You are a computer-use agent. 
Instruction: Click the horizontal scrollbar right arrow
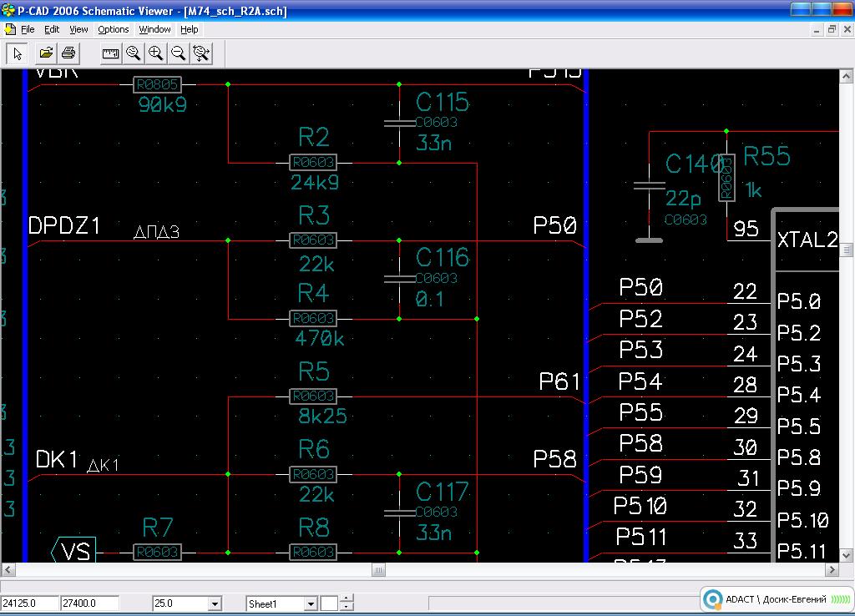(832, 569)
